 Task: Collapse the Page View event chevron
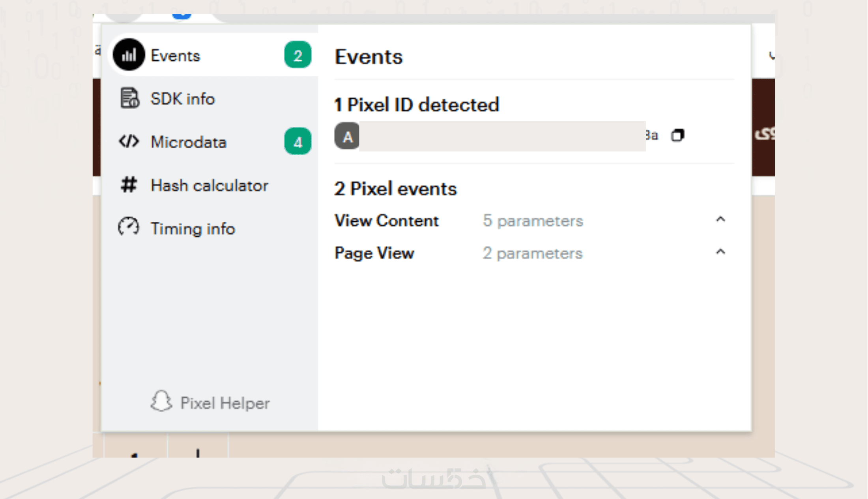pos(720,252)
